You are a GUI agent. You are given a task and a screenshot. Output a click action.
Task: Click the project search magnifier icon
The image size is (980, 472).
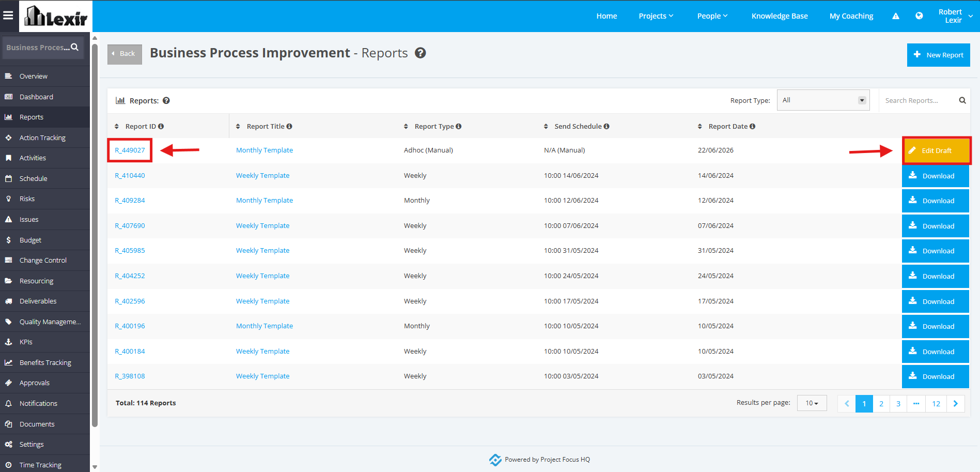tap(75, 47)
